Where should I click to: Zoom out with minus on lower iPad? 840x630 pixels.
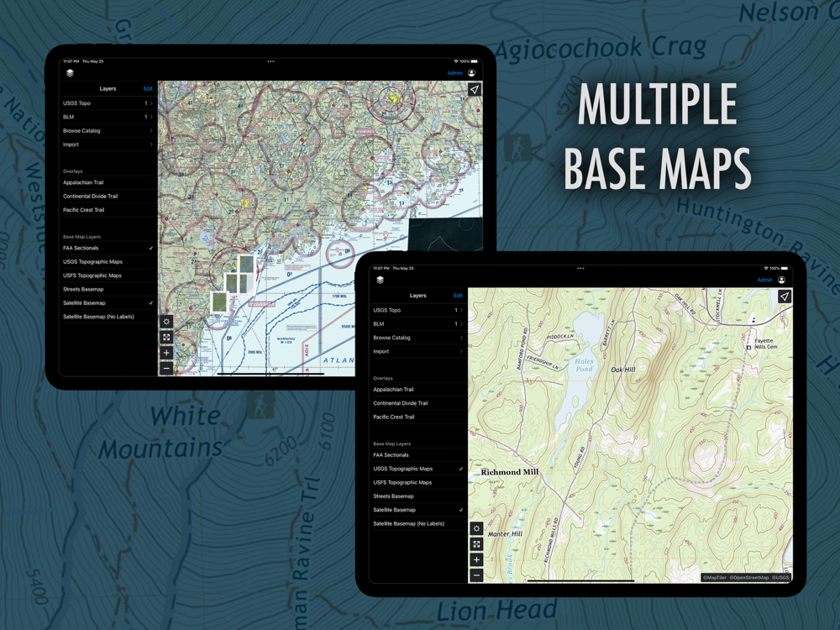(x=476, y=575)
